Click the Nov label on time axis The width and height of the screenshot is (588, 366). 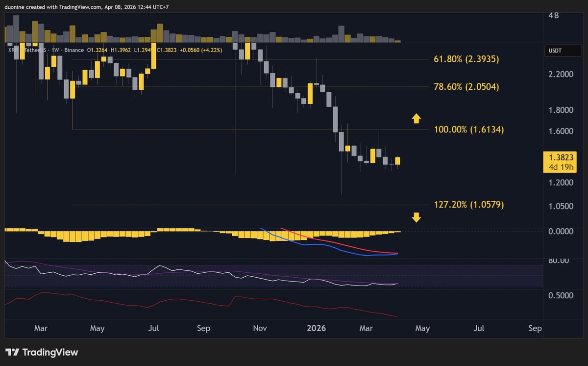point(260,328)
